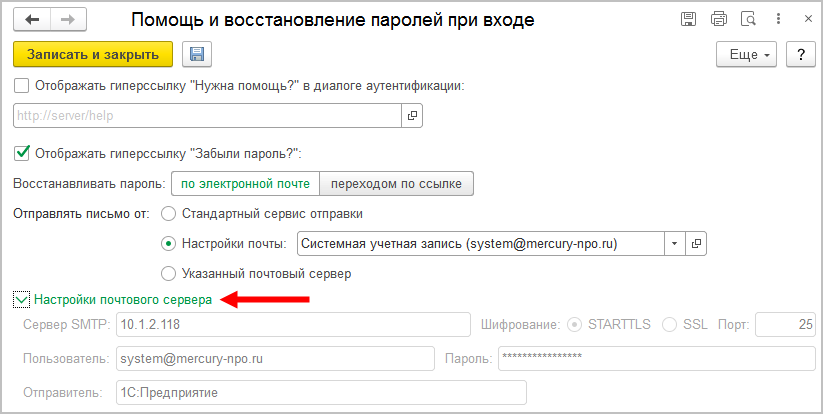Click the blue save icon beside Записать и закрыть

195,55
